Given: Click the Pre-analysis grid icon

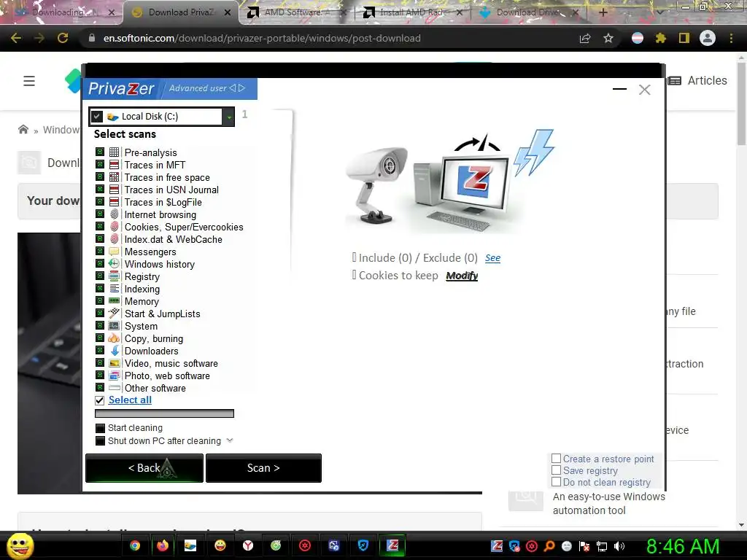Looking at the screenshot, I should (x=114, y=152).
